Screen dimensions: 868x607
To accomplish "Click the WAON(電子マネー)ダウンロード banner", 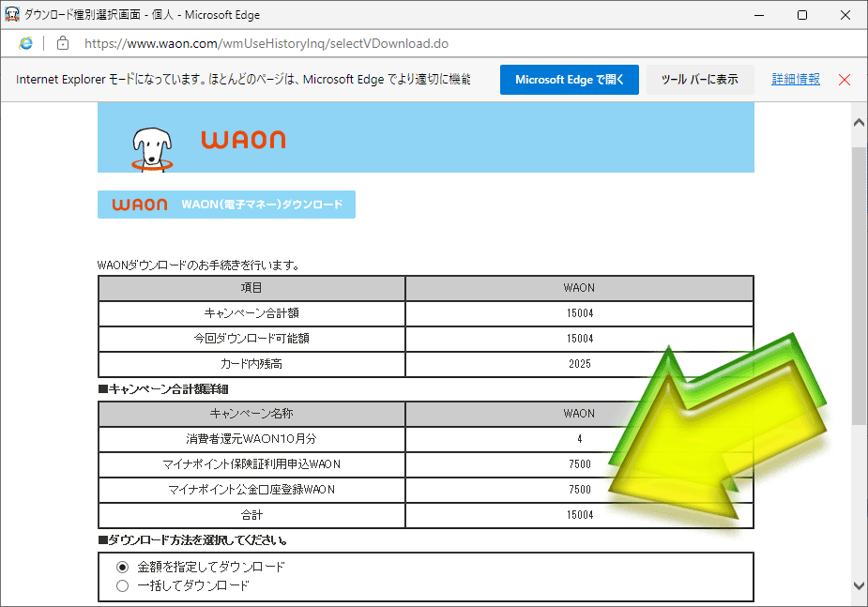I will (x=226, y=205).
